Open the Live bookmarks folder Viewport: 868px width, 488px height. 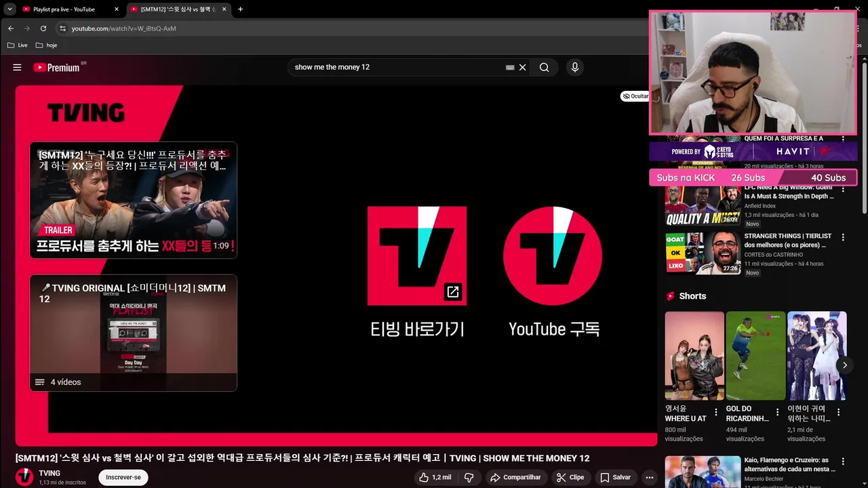point(18,45)
